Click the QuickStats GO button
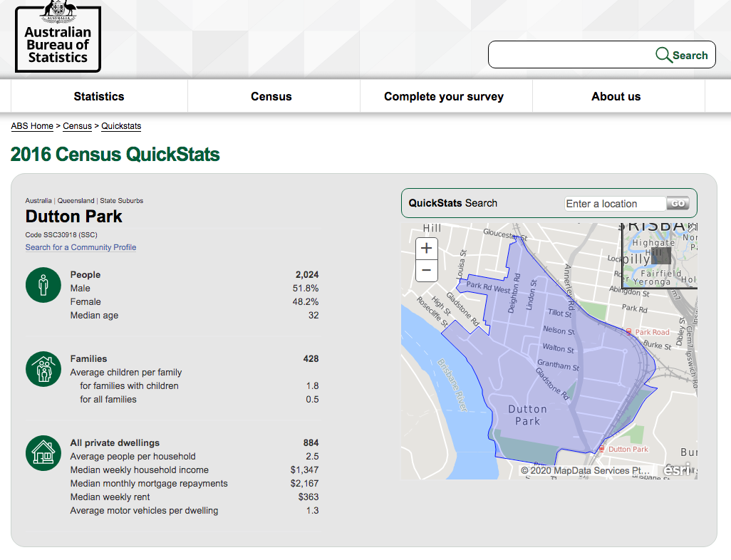This screenshot has height=560, width=731. coord(678,203)
